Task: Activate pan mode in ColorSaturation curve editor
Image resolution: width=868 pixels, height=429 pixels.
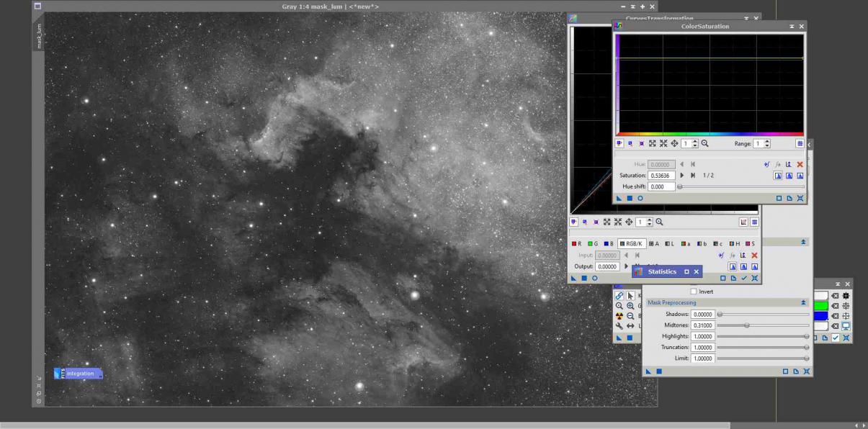Action: click(x=674, y=143)
